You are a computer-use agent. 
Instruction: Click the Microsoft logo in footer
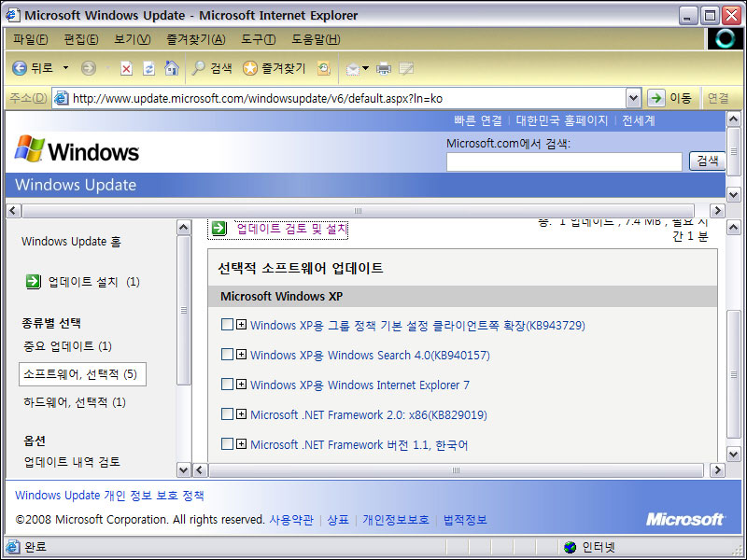tap(685, 519)
